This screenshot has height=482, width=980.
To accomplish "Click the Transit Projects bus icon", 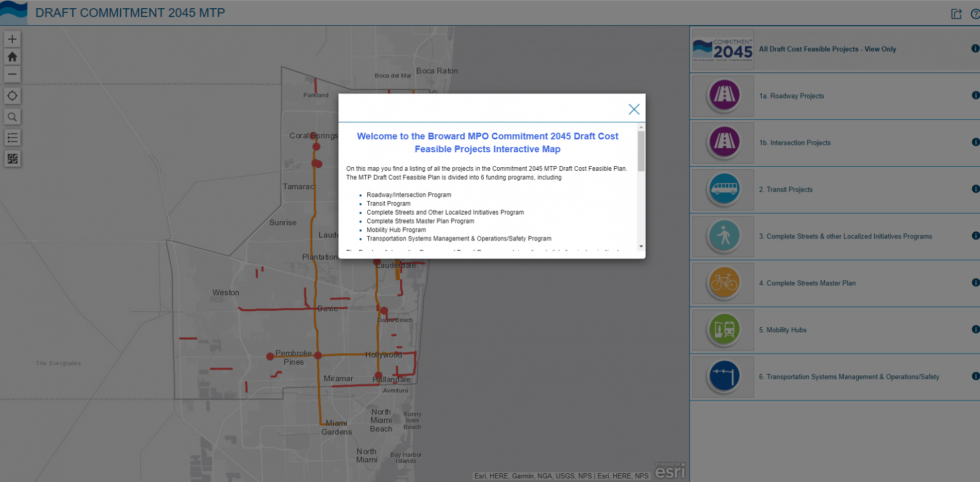I will click(x=723, y=189).
